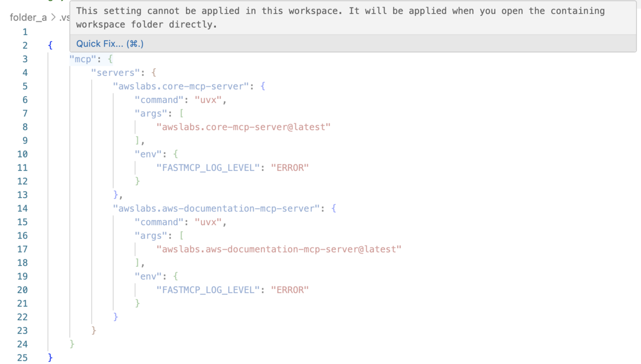Click line number 13 in the gutter
The height and width of the screenshot is (364, 641).
click(x=22, y=195)
